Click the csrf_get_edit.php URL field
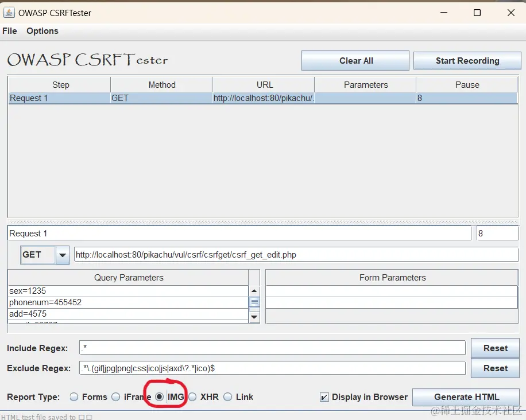 [296, 255]
